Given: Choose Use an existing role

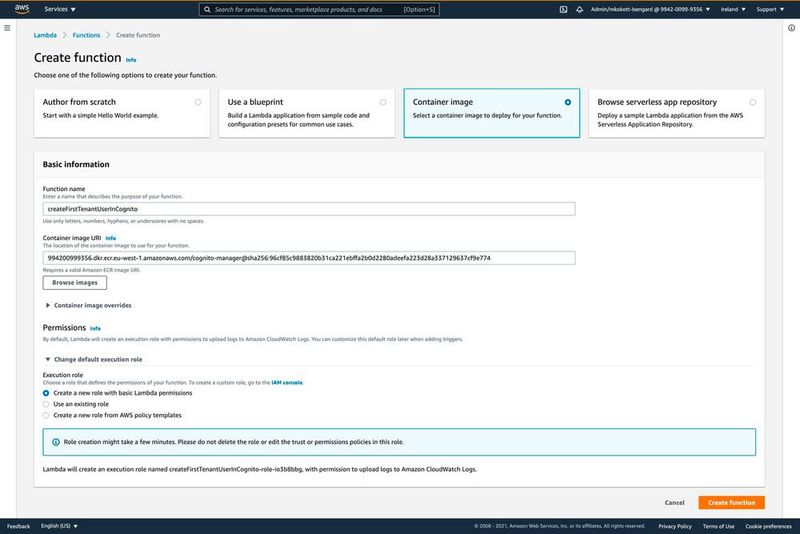Looking at the screenshot, I should click(46, 404).
